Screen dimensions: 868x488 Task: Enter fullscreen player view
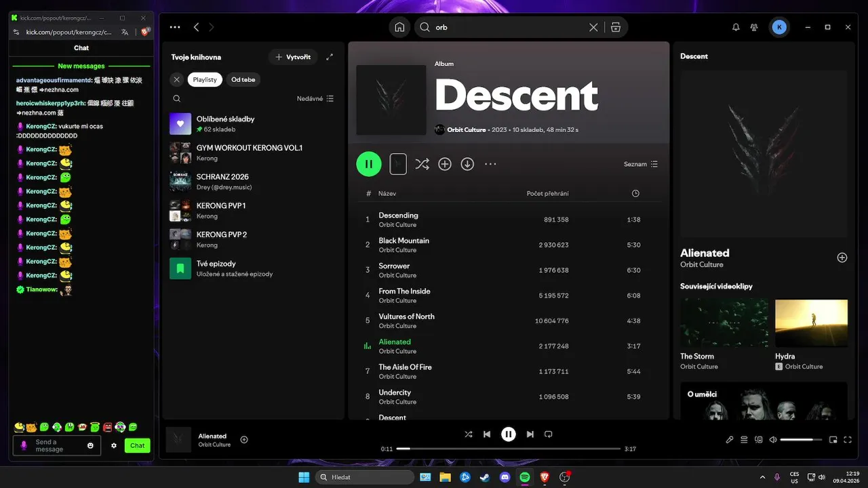pos(848,439)
